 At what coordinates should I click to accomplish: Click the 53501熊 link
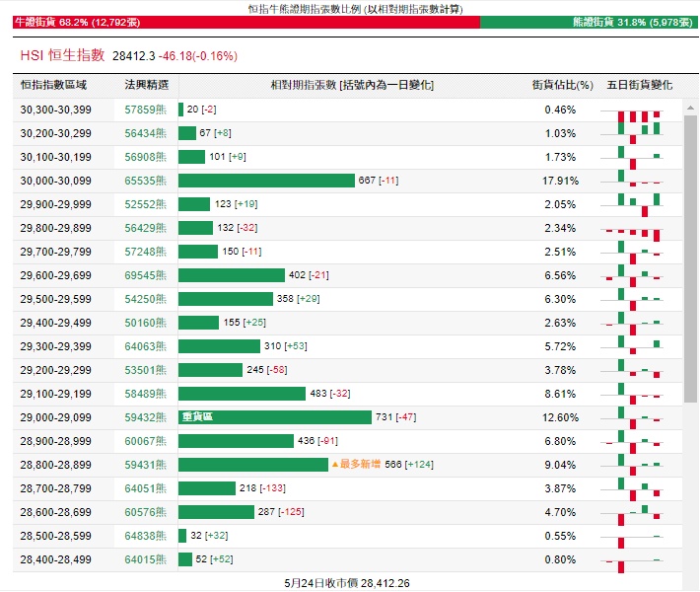coord(145,370)
